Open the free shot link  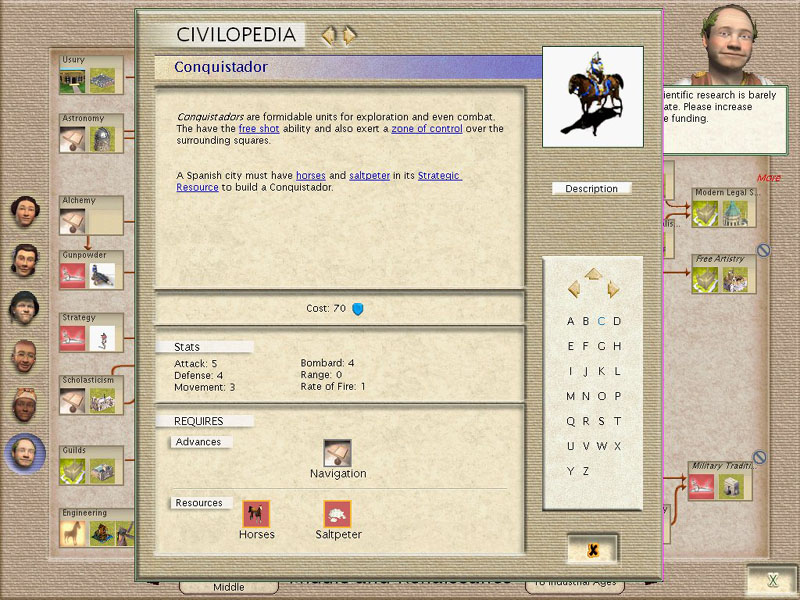tap(259, 129)
